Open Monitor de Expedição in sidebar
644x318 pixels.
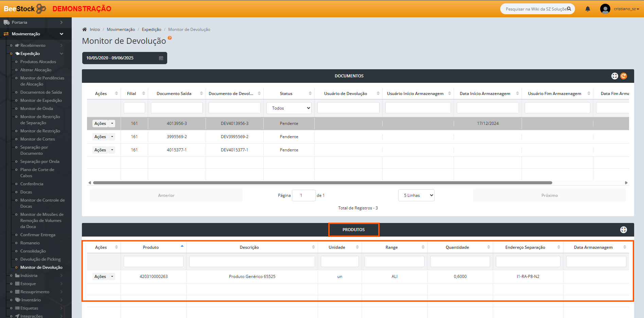click(x=41, y=100)
